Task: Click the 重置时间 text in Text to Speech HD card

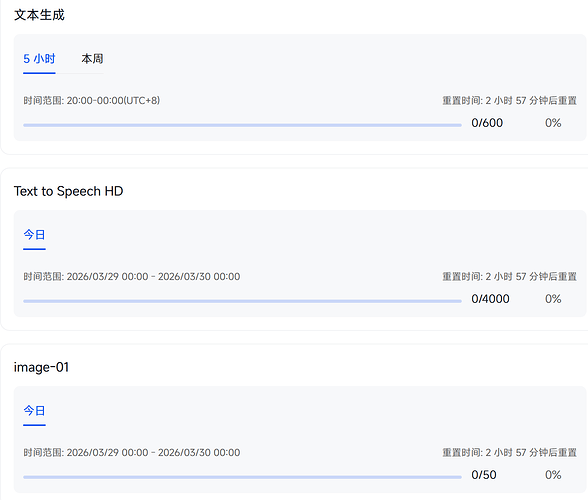Action: (x=509, y=276)
